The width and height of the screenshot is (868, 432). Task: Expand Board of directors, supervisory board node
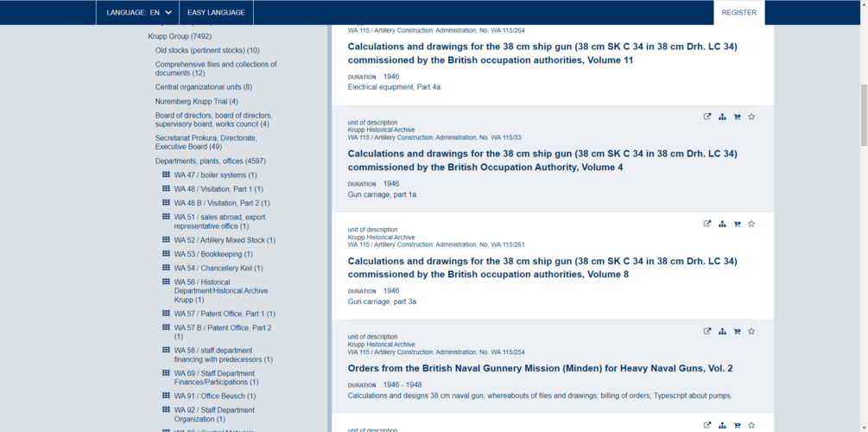pos(213,119)
